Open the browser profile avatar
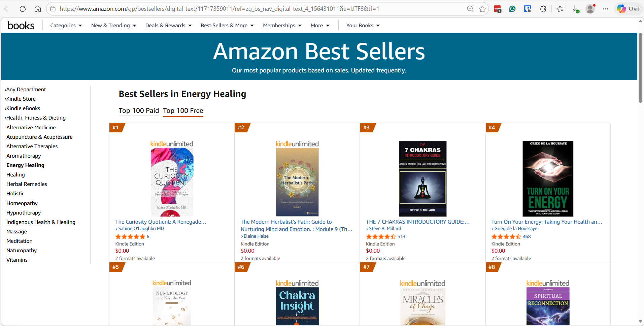Viewport: 644px width, 326px height. click(x=590, y=9)
